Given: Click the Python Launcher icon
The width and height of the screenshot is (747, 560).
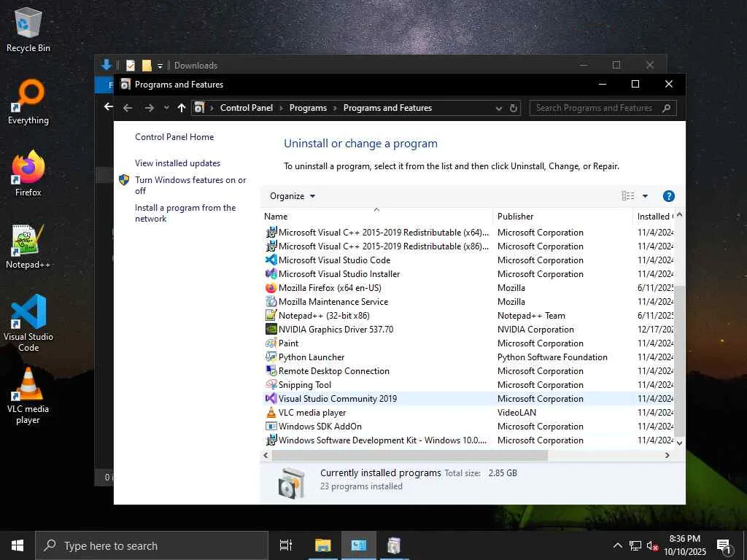Looking at the screenshot, I should (x=271, y=357).
